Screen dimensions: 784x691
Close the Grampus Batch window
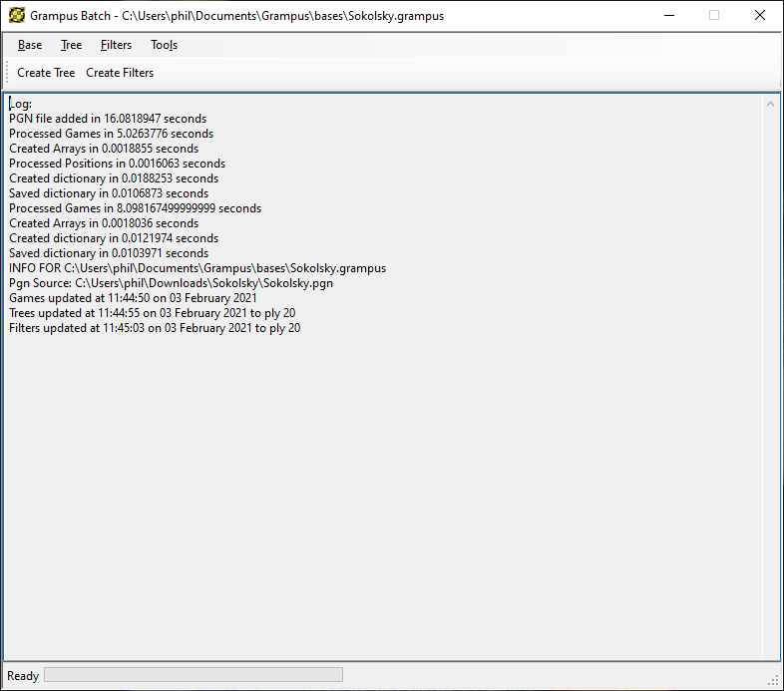[x=760, y=15]
